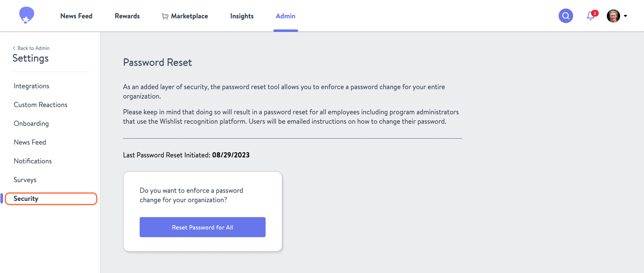644x273 pixels.
Task: Select the Surveys settings entry
Action: (x=25, y=180)
